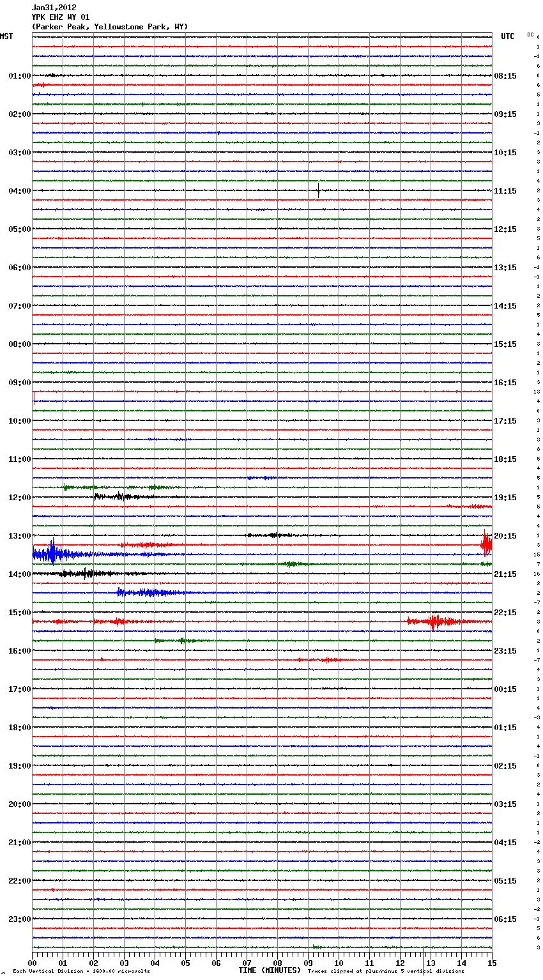Select the 12:00 MST time label
The width and height of the screenshot is (543, 980).
(20, 498)
